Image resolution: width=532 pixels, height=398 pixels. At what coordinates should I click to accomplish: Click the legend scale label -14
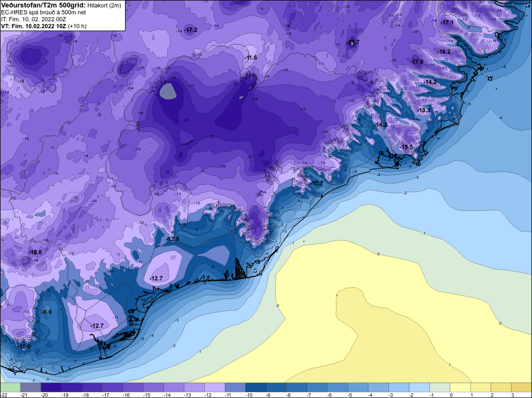click(167, 395)
